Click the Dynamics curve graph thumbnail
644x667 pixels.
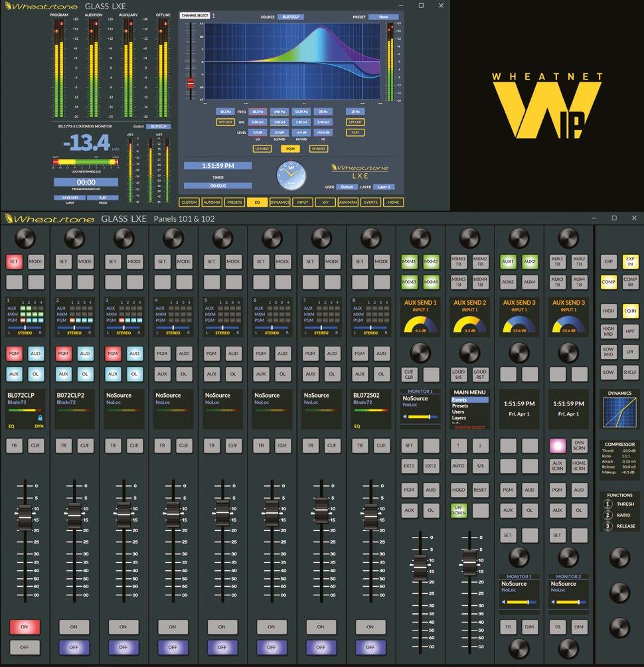pyautogui.click(x=619, y=412)
